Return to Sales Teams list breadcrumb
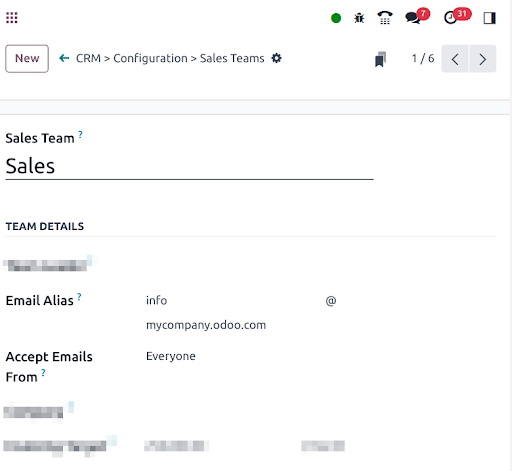The width and height of the screenshot is (512, 471). [x=232, y=58]
